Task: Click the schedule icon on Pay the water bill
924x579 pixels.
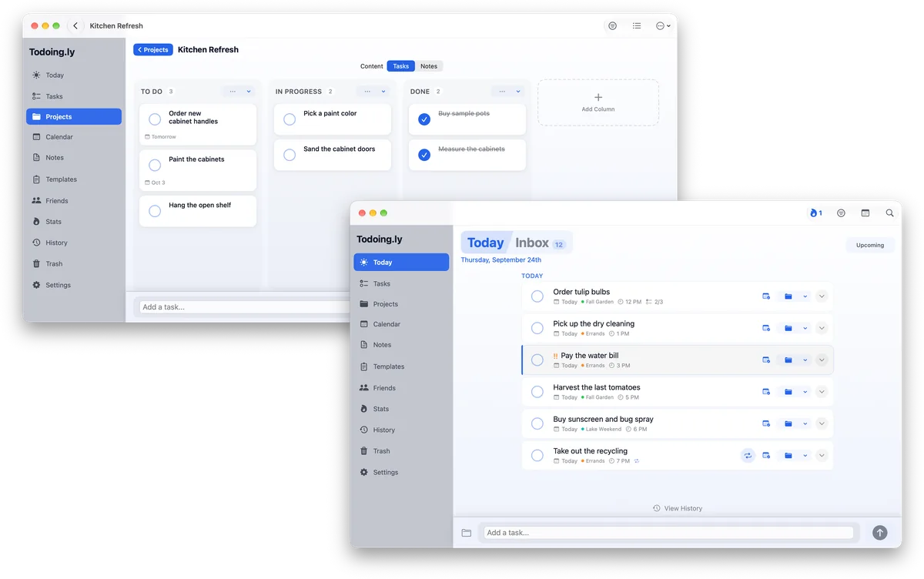Action: pyautogui.click(x=766, y=360)
